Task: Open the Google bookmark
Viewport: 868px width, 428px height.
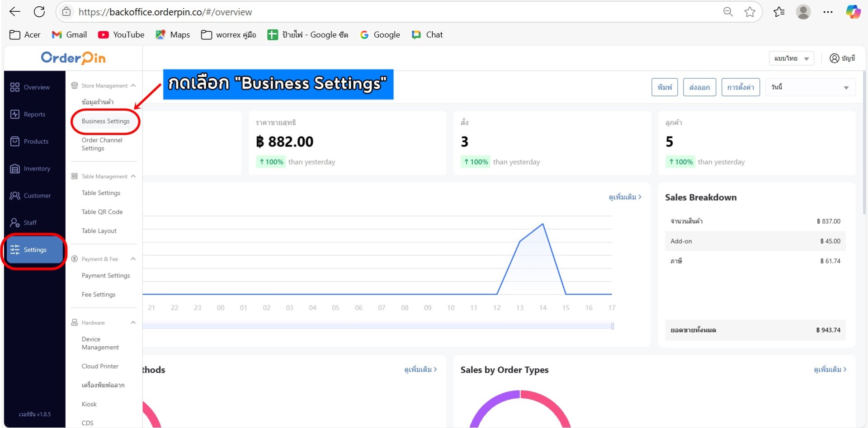Action: tap(380, 35)
